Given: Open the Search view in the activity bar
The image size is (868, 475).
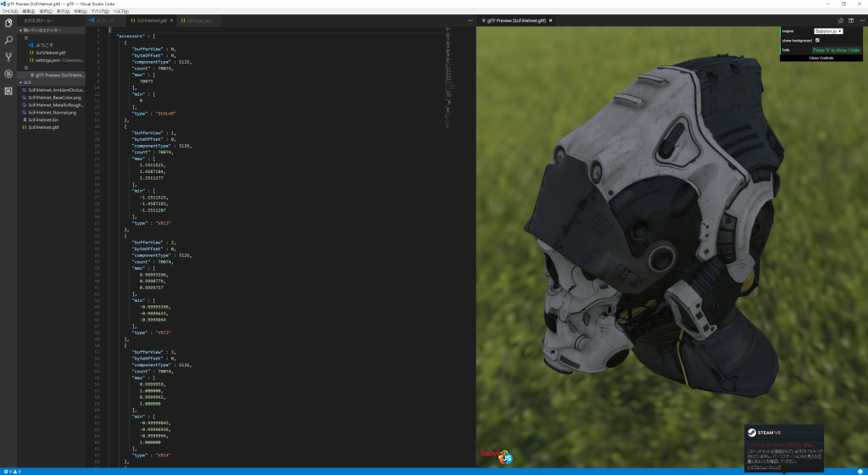Looking at the screenshot, I should (x=8, y=40).
